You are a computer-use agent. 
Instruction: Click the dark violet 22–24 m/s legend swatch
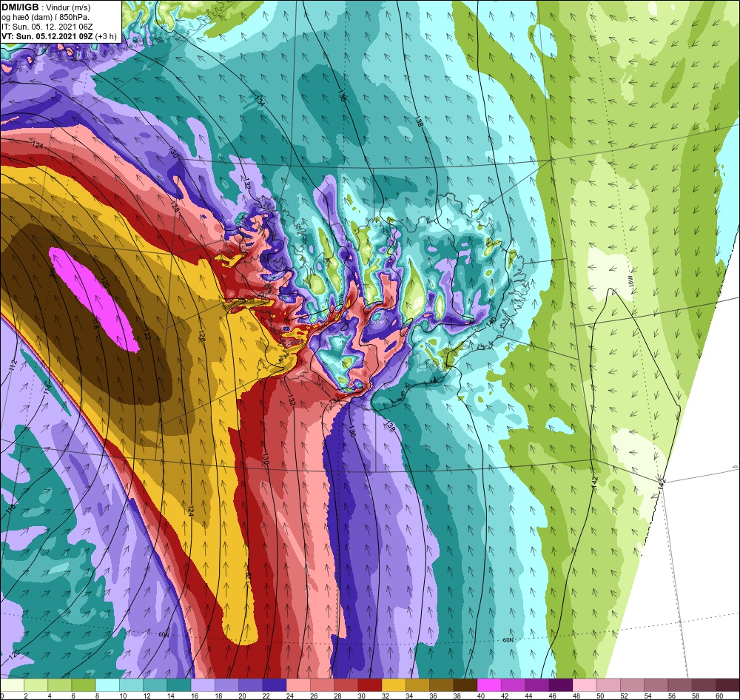[x=275, y=684]
